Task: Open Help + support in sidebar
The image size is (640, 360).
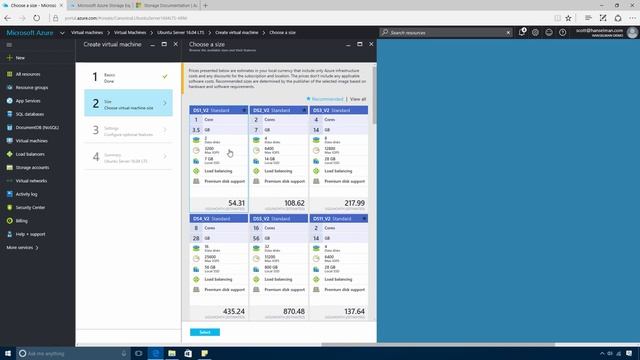Action: click(30, 234)
